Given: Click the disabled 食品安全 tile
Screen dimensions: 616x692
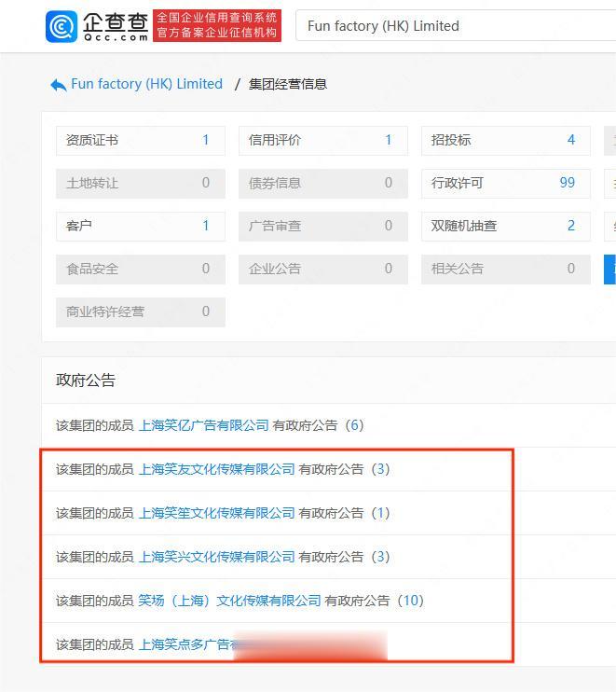Looking at the screenshot, I should tap(141, 269).
